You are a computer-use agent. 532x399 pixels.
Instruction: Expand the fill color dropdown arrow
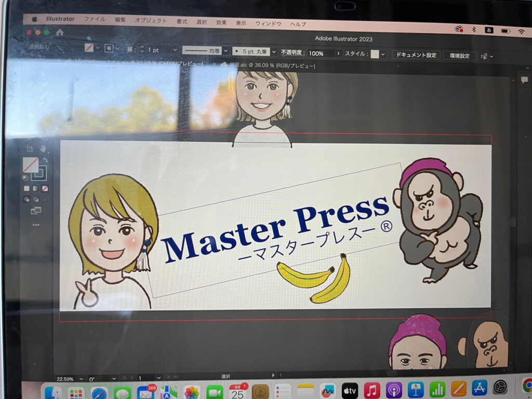coord(98,48)
